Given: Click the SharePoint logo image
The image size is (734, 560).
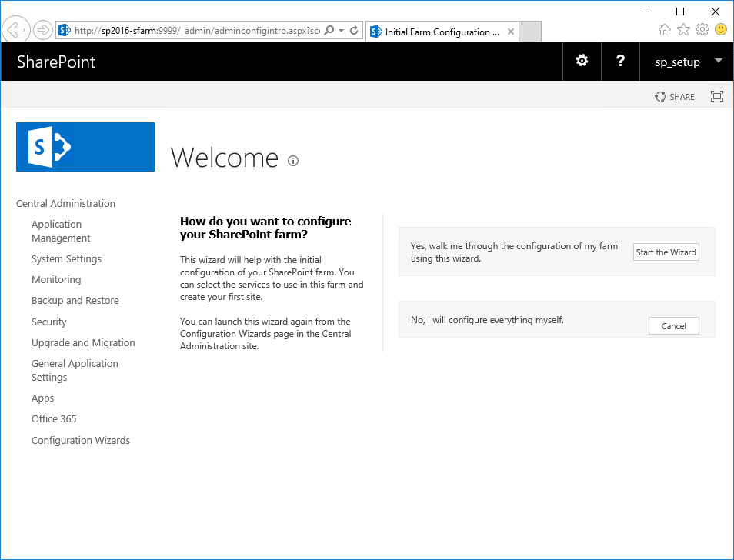Looking at the screenshot, I should pyautogui.click(x=85, y=147).
